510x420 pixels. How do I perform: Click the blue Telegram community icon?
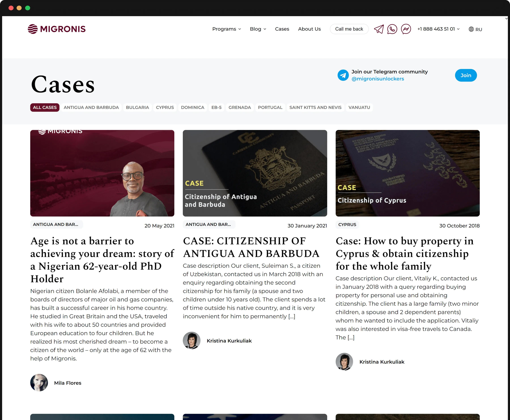point(343,75)
